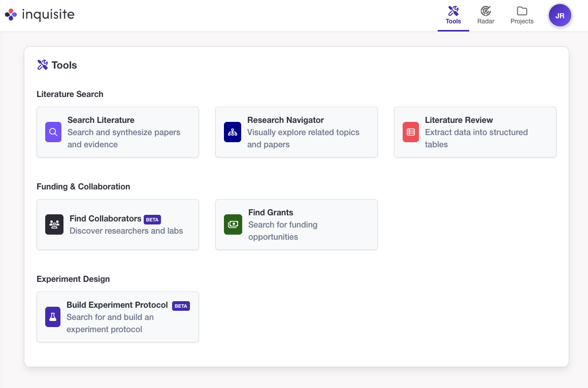Click BETA badge on Build Experiment Protocol

tap(181, 306)
